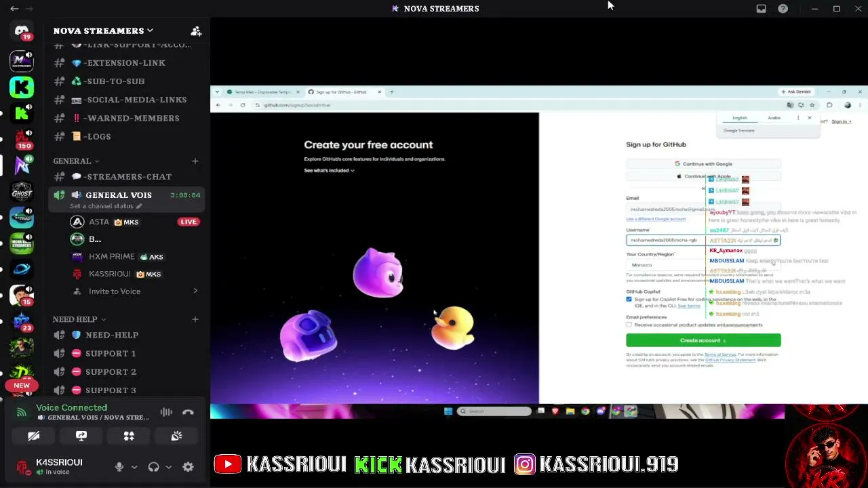
Task: Click the NEW unread indicator pill
Action: 22,386
